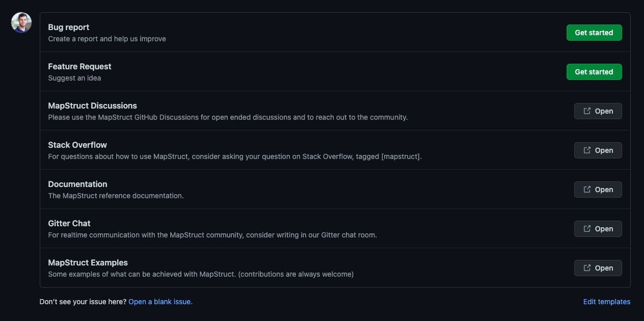Click MapStruct Examples external link icon
Viewport: 644px width, 321px height.
point(587,268)
